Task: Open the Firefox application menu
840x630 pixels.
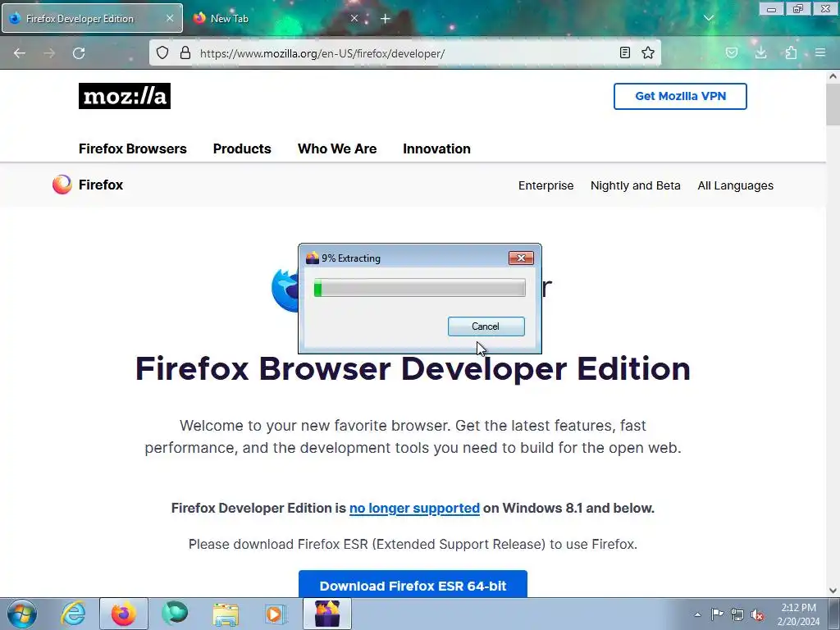Action: coord(820,52)
